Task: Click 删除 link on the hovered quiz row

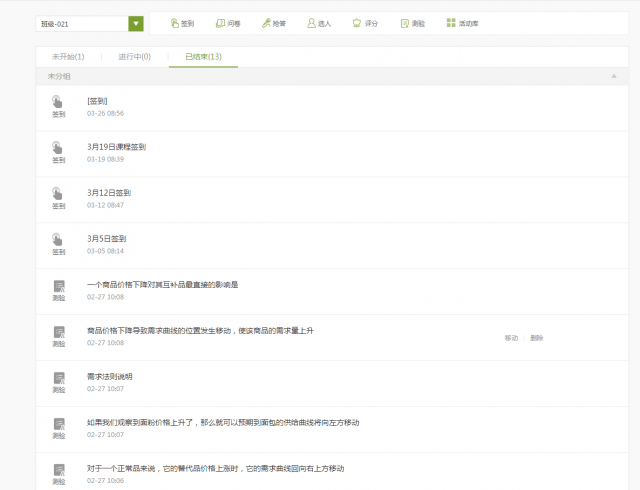Action: coord(537,338)
